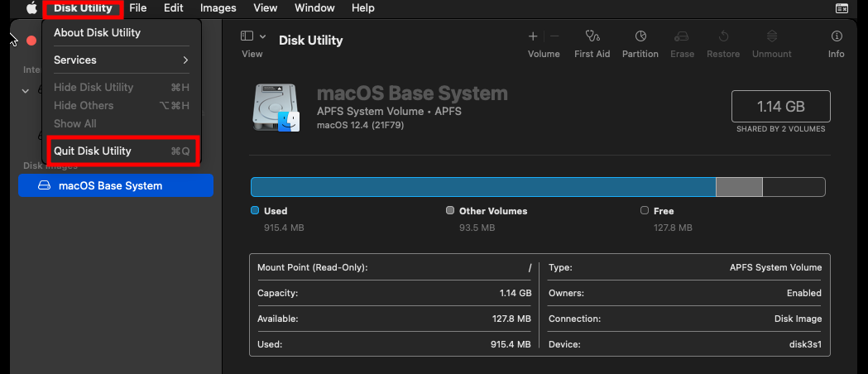Image resolution: width=868 pixels, height=374 pixels.
Task: Click the Type value APFS System Volume
Action: pos(775,268)
